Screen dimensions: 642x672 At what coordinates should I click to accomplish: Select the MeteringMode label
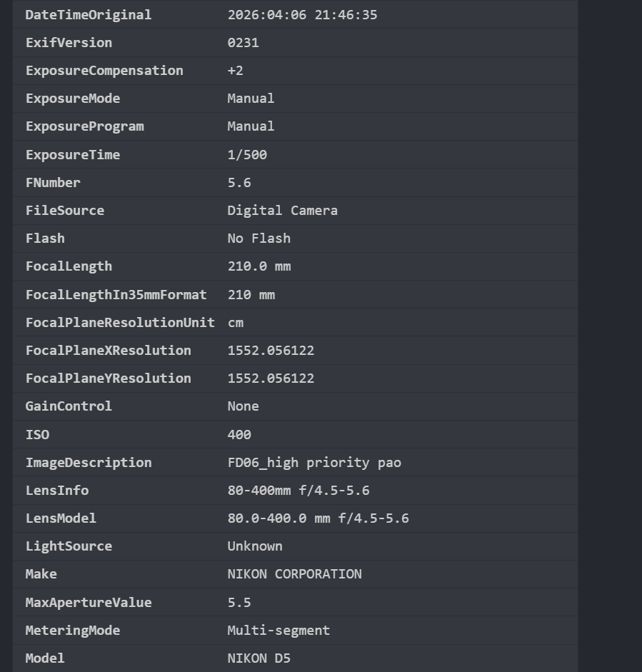[72, 631]
